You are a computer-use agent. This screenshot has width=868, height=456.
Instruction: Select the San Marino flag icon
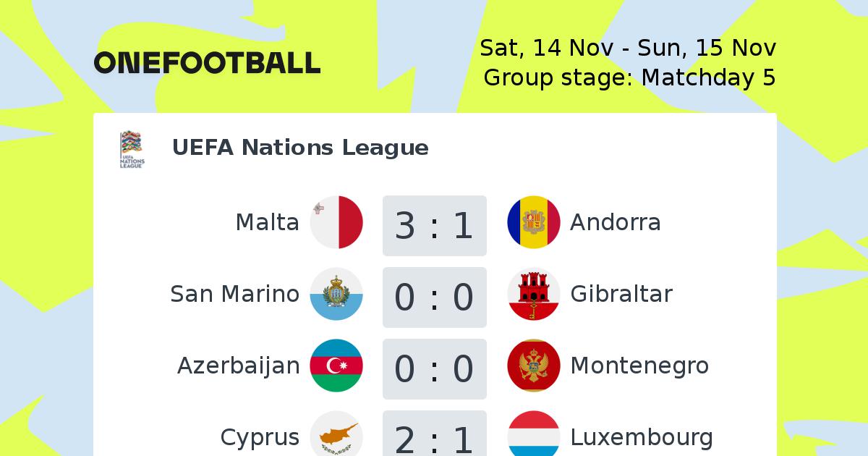point(336,294)
